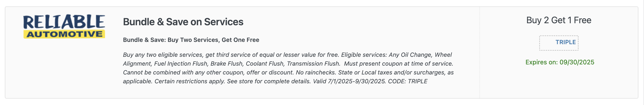Click Must present coupon at time of service
Image resolution: width=644 pixels, height=105 pixels.
(399, 64)
